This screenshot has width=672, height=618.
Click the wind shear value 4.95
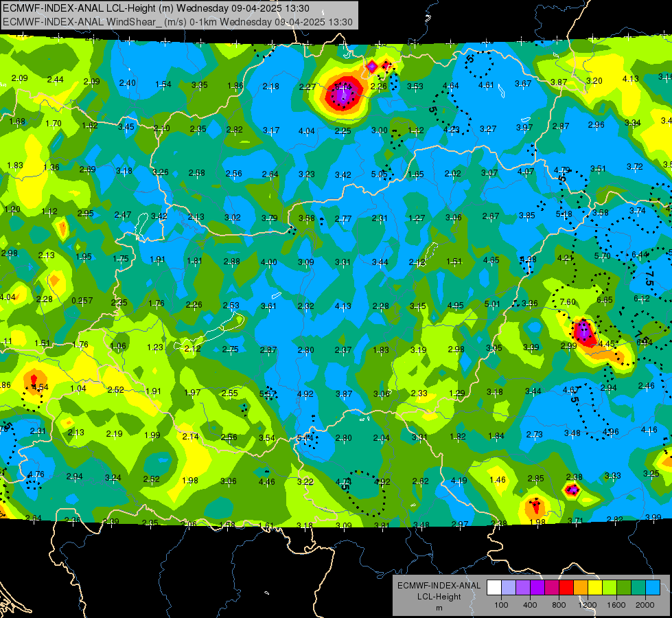(x=455, y=306)
